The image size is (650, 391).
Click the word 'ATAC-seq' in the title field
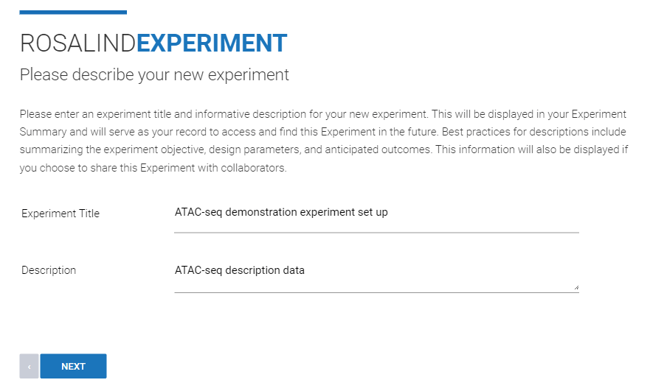point(198,212)
